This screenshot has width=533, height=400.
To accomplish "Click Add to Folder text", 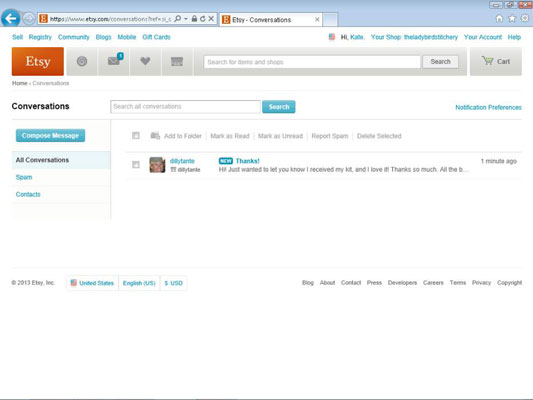I will coord(183,136).
